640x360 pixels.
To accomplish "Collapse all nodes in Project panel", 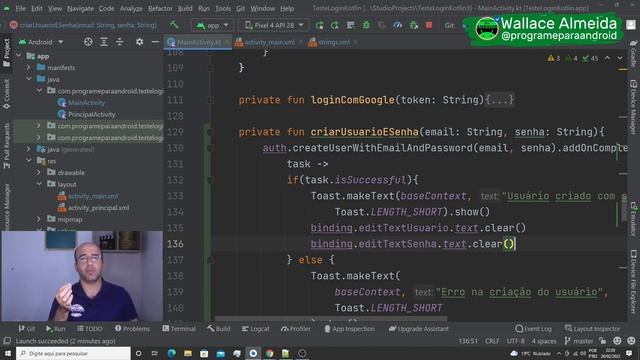I will [119, 42].
